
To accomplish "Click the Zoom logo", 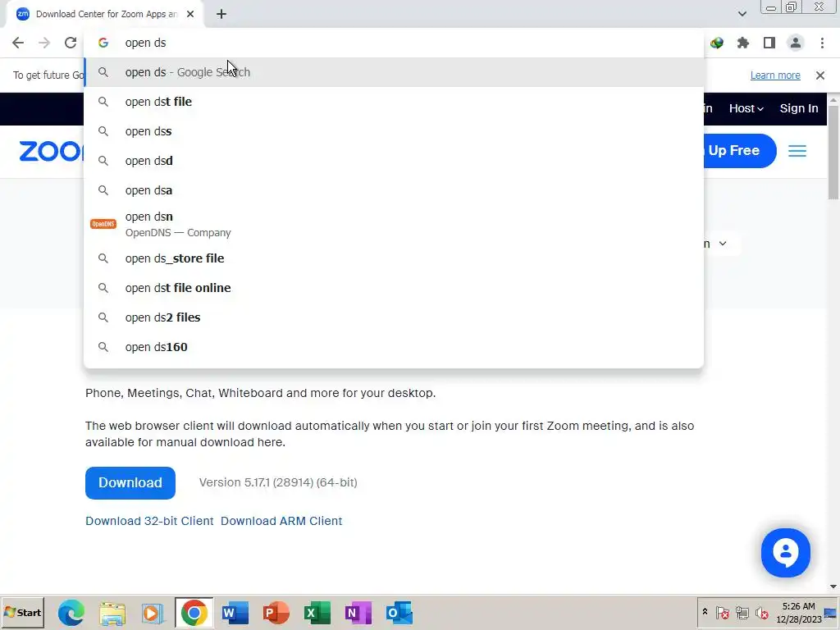I will [x=51, y=151].
